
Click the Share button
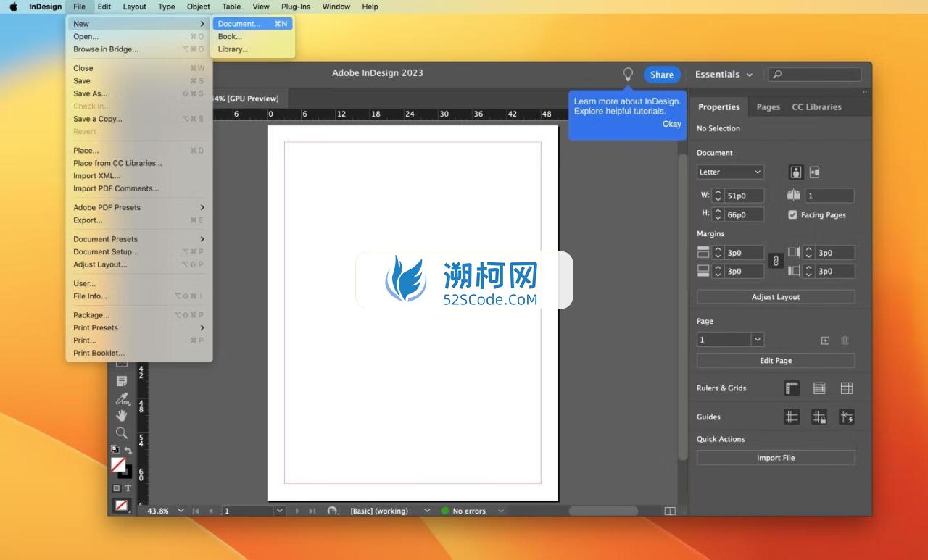tap(662, 75)
